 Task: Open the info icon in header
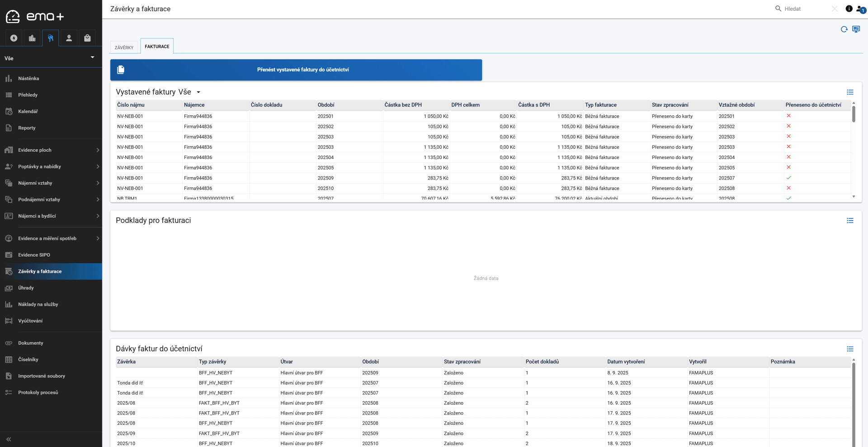[x=849, y=9]
